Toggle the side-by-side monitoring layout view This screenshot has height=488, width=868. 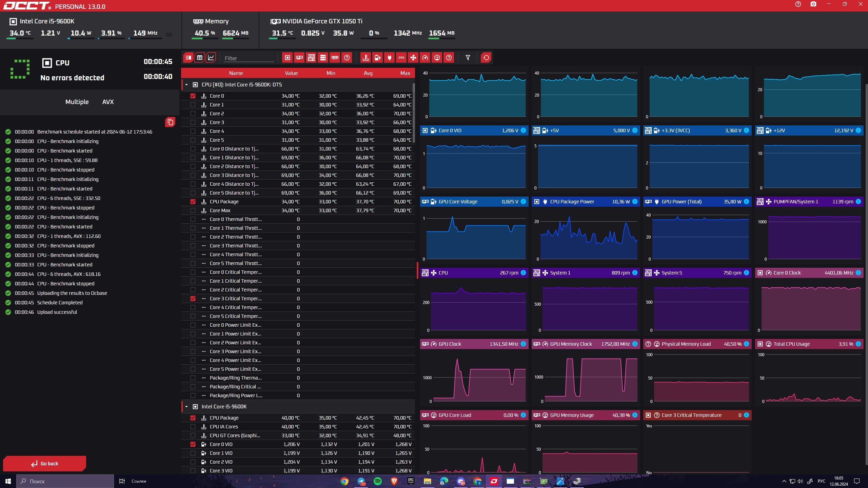coord(188,58)
